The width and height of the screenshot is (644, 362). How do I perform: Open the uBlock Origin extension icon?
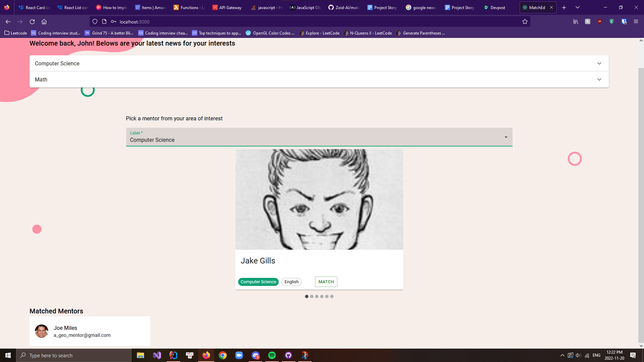click(600, 21)
